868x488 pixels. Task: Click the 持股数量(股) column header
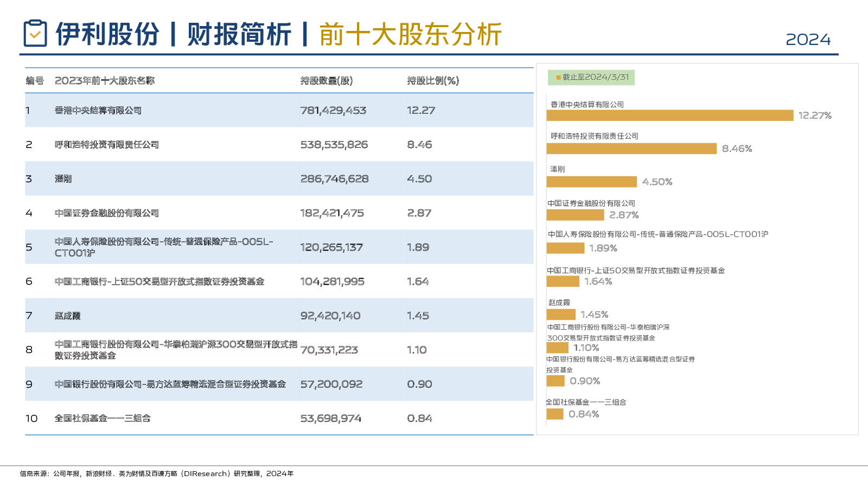(327, 81)
